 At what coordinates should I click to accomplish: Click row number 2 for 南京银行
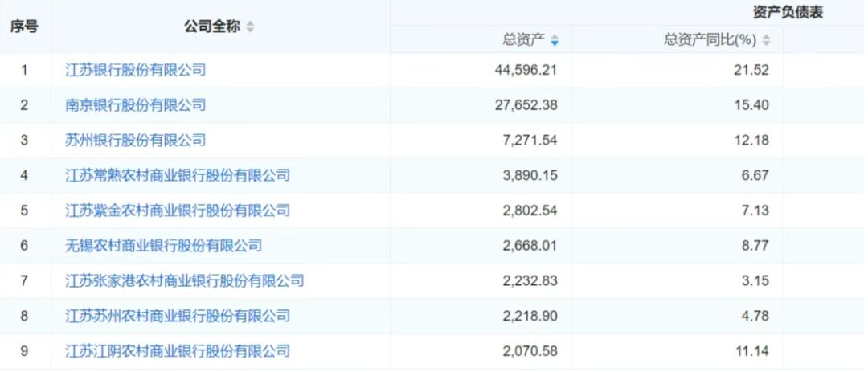[x=24, y=105]
